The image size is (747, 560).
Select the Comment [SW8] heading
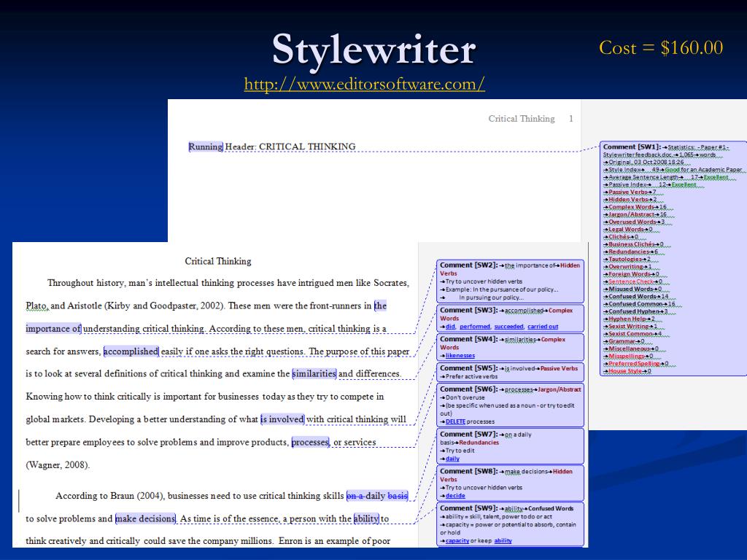point(469,472)
